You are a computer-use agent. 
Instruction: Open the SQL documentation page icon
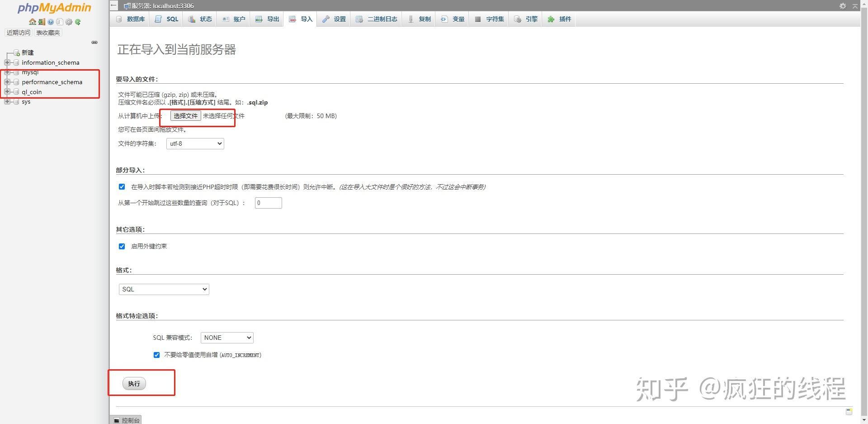point(59,22)
